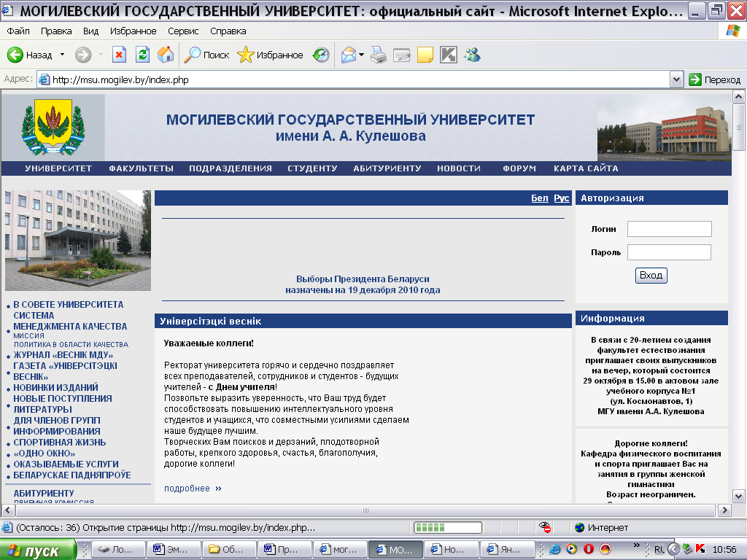The height and width of the screenshot is (560, 747).
Task: Click the Forward arrow icon
Action: [x=83, y=55]
